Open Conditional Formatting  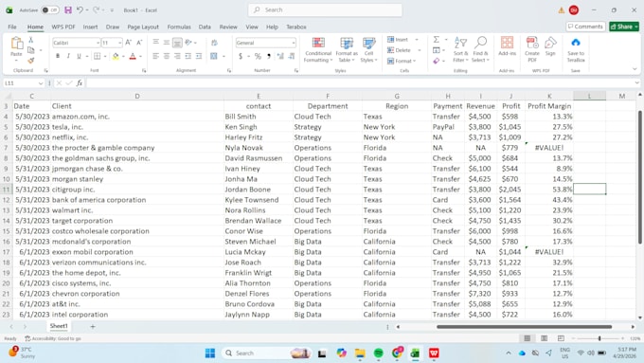318,49
